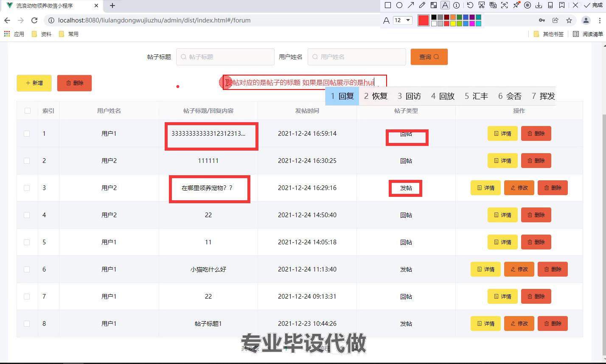Click browser back arrow

click(7, 20)
